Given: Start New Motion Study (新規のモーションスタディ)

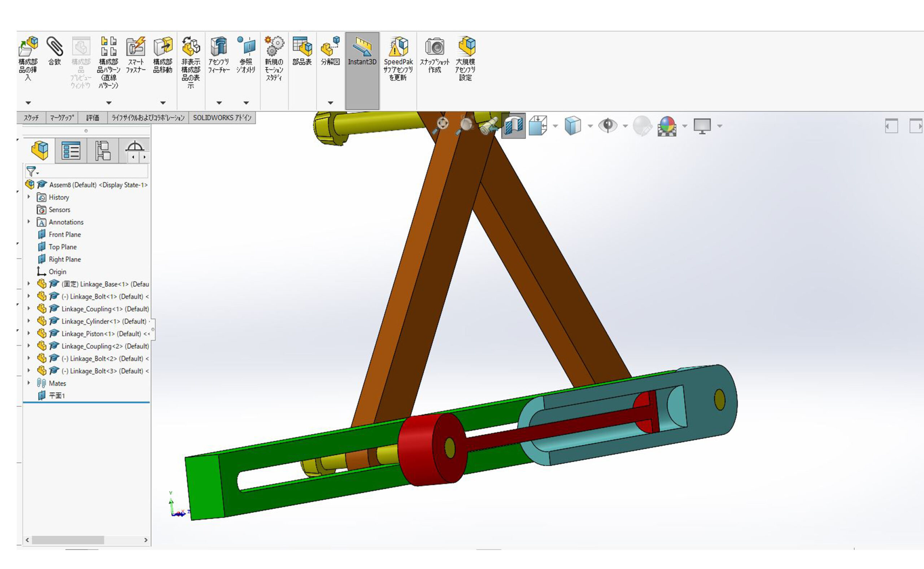Looking at the screenshot, I should click(274, 46).
